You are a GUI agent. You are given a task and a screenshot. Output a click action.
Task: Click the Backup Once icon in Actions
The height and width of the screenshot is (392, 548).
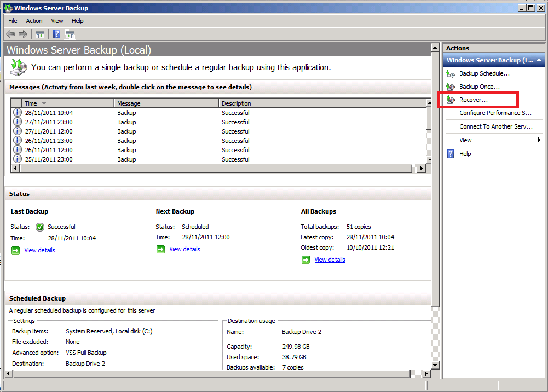[x=451, y=87]
